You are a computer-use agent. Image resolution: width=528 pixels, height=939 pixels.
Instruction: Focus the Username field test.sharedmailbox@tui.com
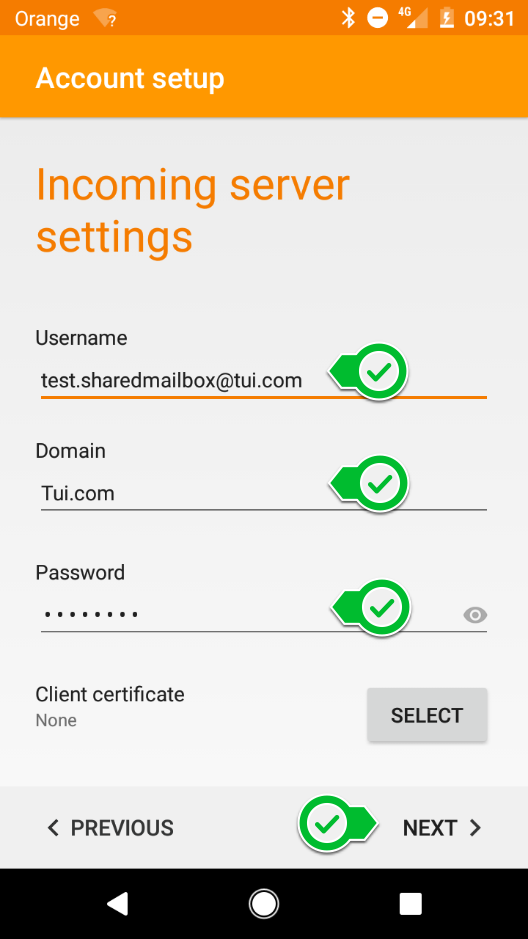tap(263, 380)
